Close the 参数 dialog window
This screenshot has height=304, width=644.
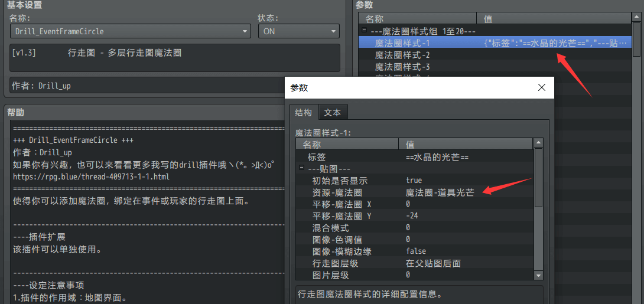[541, 87]
